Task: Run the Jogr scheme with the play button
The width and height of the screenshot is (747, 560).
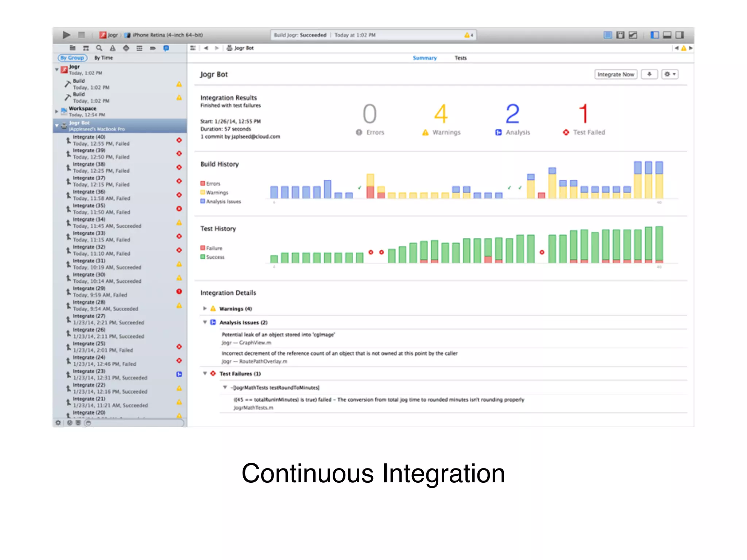Action: click(x=66, y=35)
